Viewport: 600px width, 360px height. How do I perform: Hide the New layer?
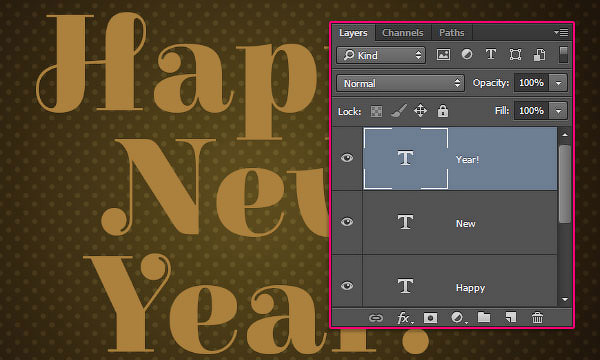[347, 222]
